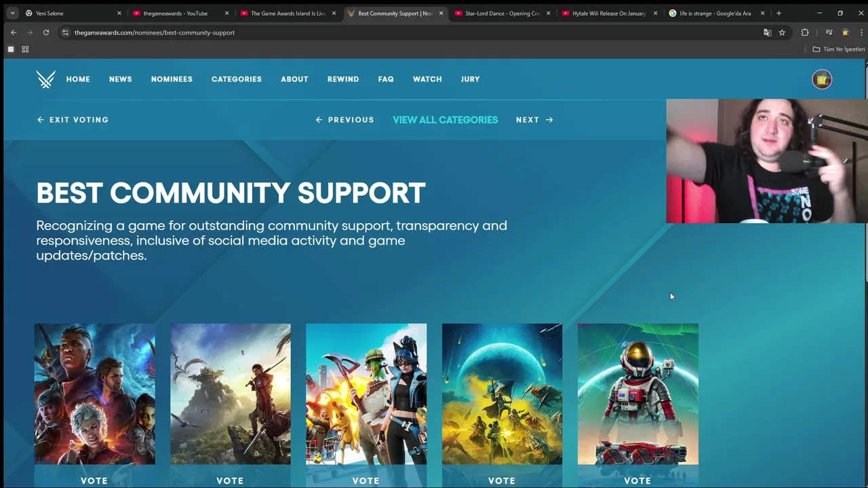
Task: Close the Star-Lord Dance tab
Action: pyautogui.click(x=548, y=13)
